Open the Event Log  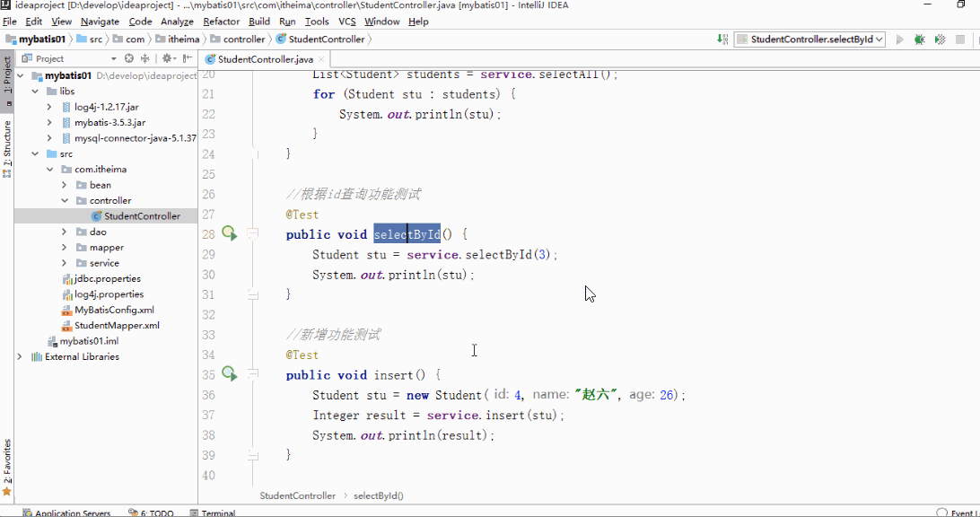pos(967,513)
